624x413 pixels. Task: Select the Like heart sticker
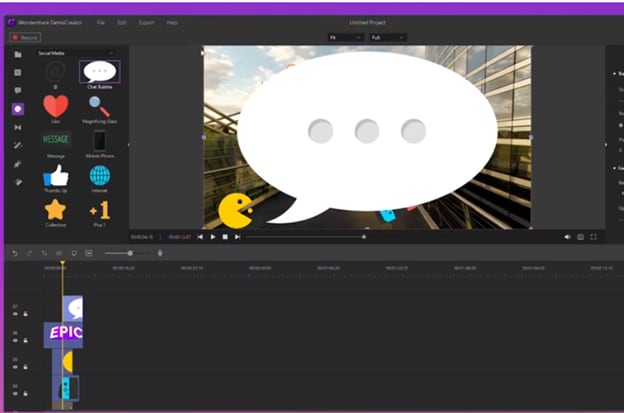pos(56,106)
